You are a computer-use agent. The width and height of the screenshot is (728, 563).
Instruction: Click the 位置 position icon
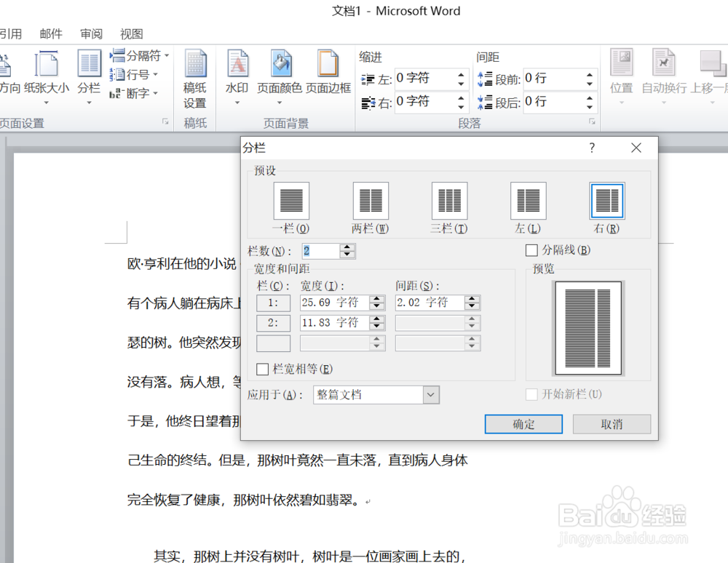[622, 63]
